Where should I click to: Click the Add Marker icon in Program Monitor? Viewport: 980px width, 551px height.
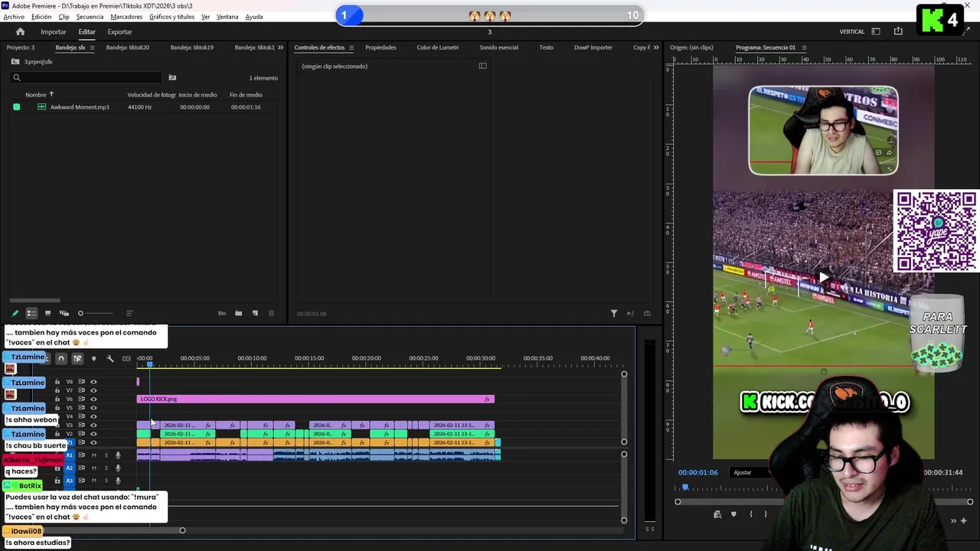pos(733,514)
